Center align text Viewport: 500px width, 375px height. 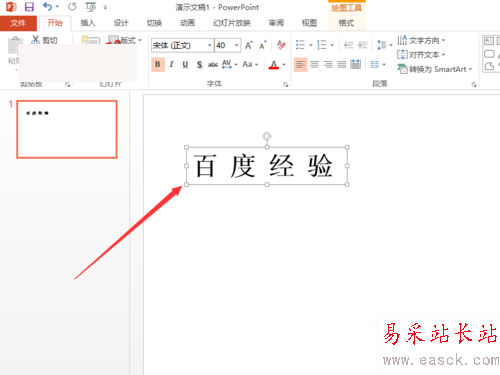pos(314,64)
